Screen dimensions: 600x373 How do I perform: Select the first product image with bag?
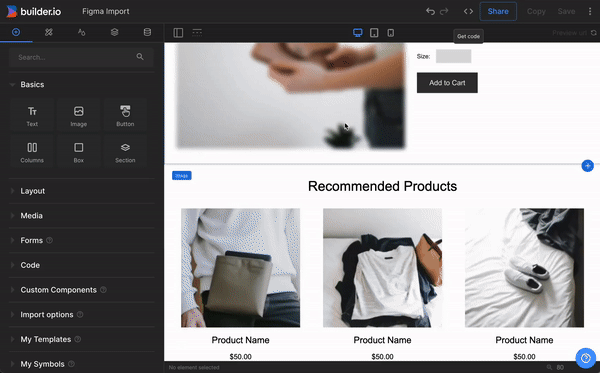(x=240, y=268)
